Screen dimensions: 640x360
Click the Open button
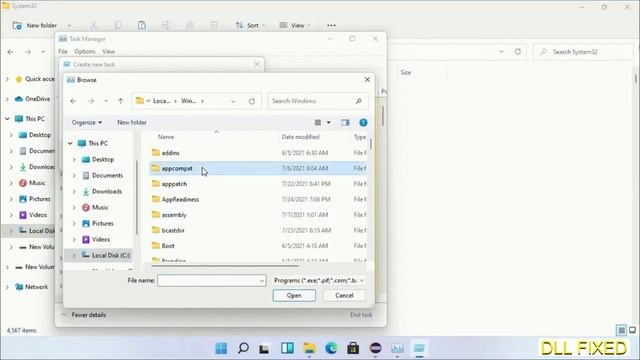pyautogui.click(x=294, y=296)
